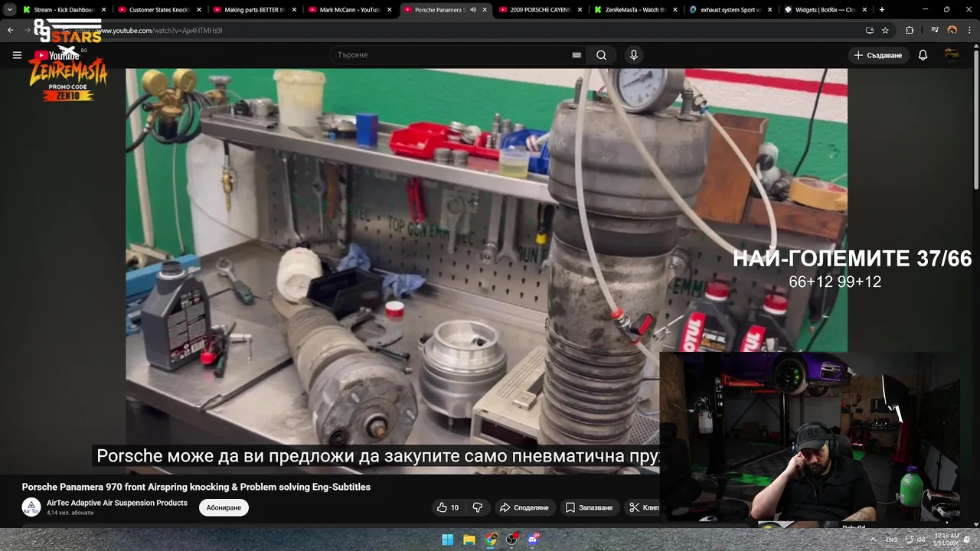Open the on-screen keyboard icon in search box
Viewport: 980px width, 551px height.
(x=577, y=55)
